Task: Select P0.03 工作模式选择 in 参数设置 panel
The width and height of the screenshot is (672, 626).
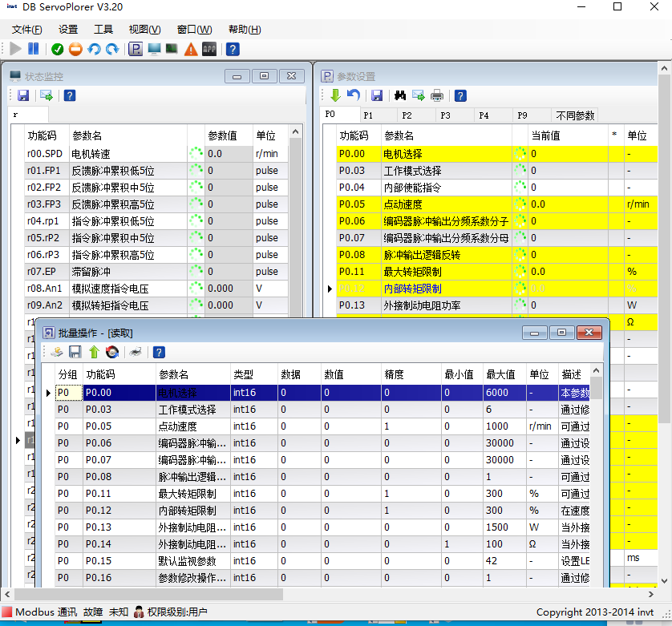Action: (496, 171)
